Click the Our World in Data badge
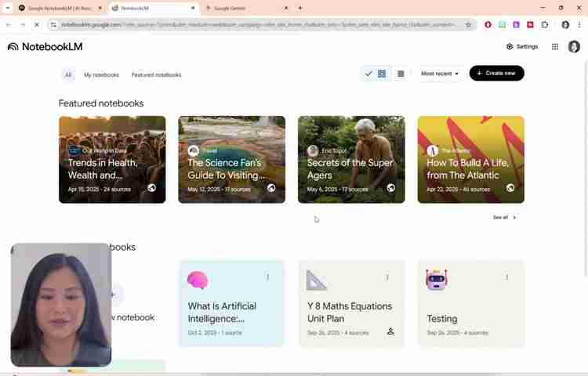This screenshot has height=376, width=588. click(x=74, y=150)
